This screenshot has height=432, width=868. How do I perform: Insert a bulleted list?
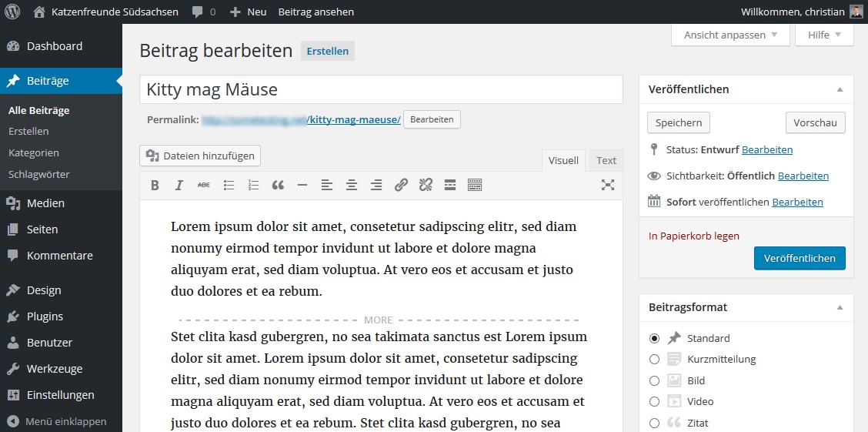coord(229,186)
